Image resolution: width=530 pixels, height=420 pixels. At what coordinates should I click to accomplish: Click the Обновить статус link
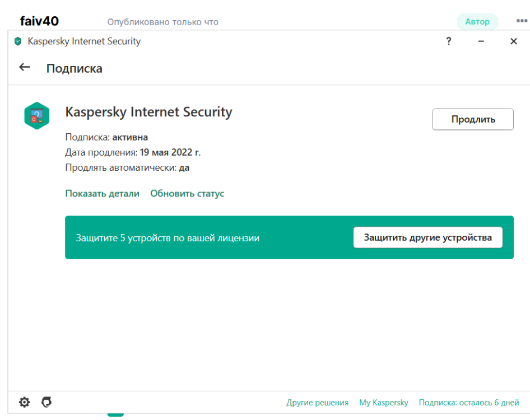(187, 194)
